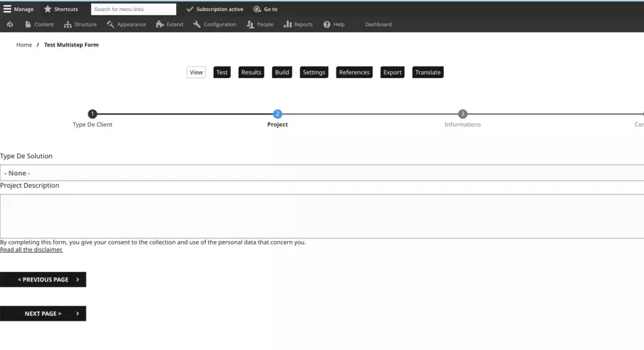Click the Reports bar-chart icon

tap(288, 24)
